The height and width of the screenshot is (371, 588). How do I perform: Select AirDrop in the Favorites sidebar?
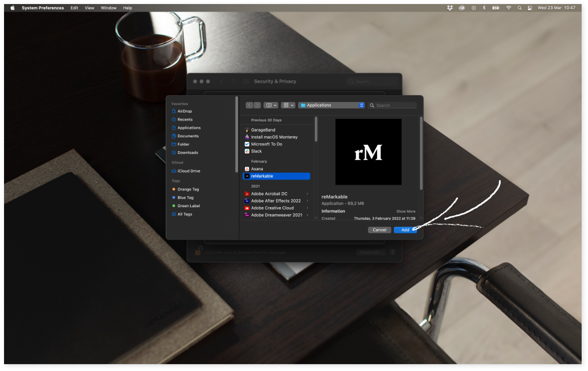184,111
